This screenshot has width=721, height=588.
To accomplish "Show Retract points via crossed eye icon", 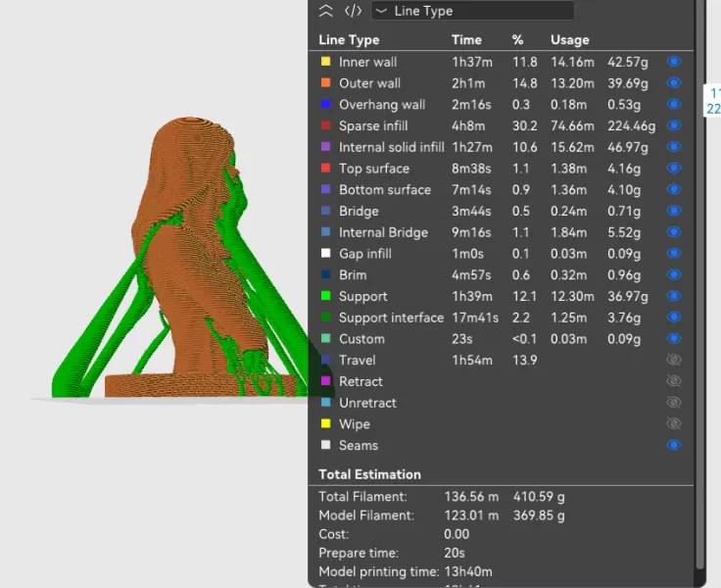I will click(x=674, y=381).
